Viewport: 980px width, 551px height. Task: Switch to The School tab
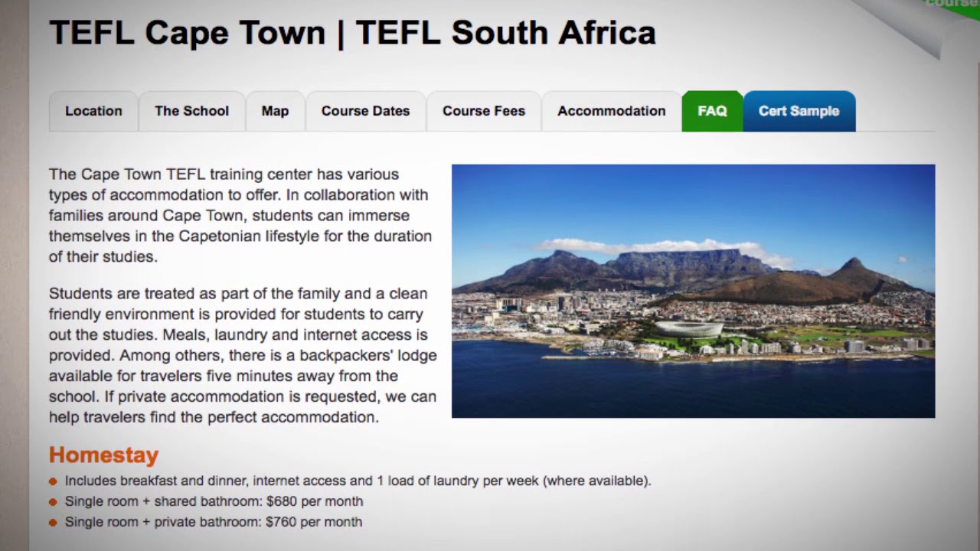click(x=191, y=111)
